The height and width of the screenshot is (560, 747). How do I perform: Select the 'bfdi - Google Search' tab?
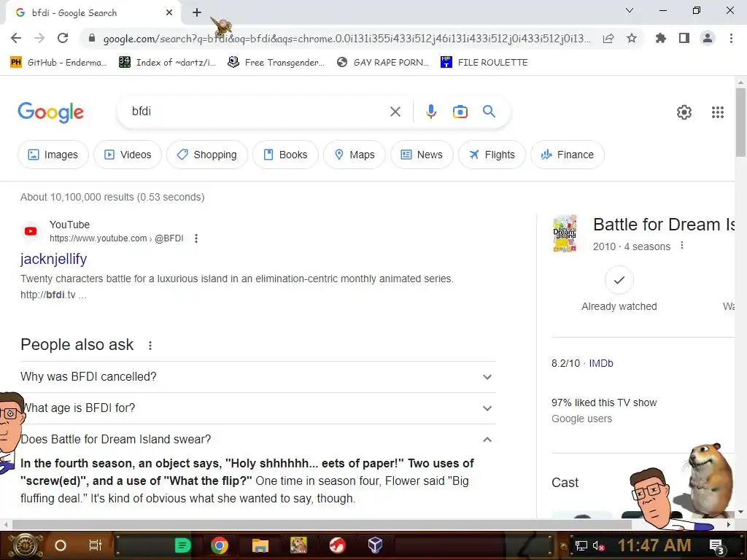tap(93, 13)
